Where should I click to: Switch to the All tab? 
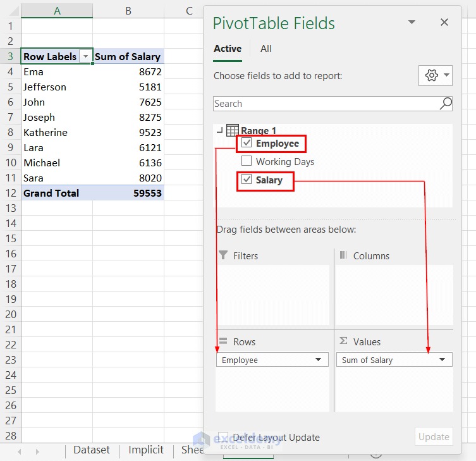point(266,49)
